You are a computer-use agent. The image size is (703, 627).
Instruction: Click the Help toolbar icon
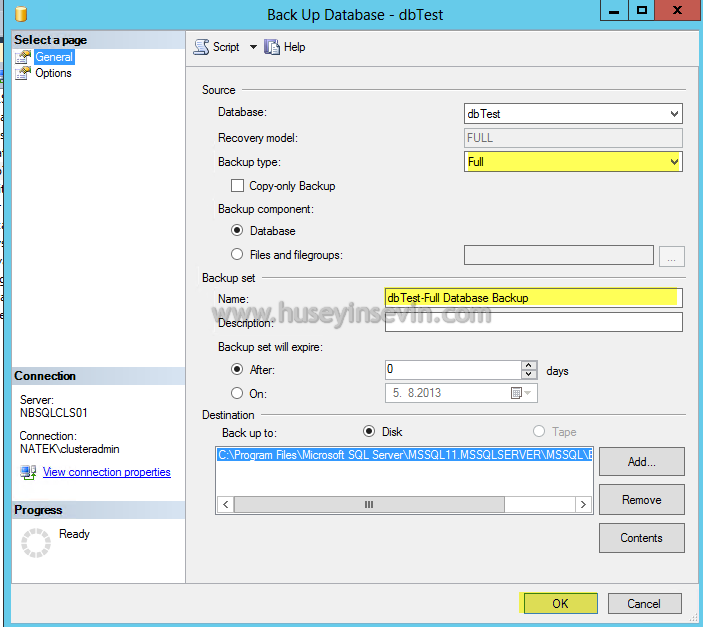272,47
